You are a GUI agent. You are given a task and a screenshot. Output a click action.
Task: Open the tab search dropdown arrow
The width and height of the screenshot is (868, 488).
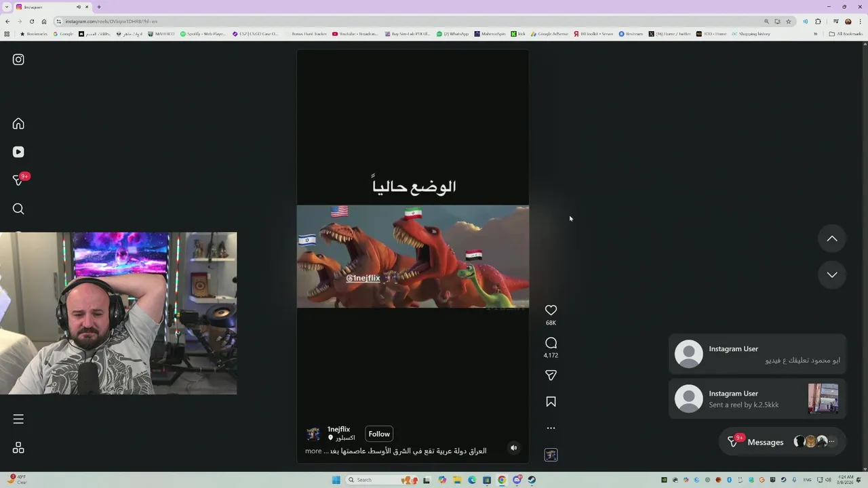(x=6, y=7)
